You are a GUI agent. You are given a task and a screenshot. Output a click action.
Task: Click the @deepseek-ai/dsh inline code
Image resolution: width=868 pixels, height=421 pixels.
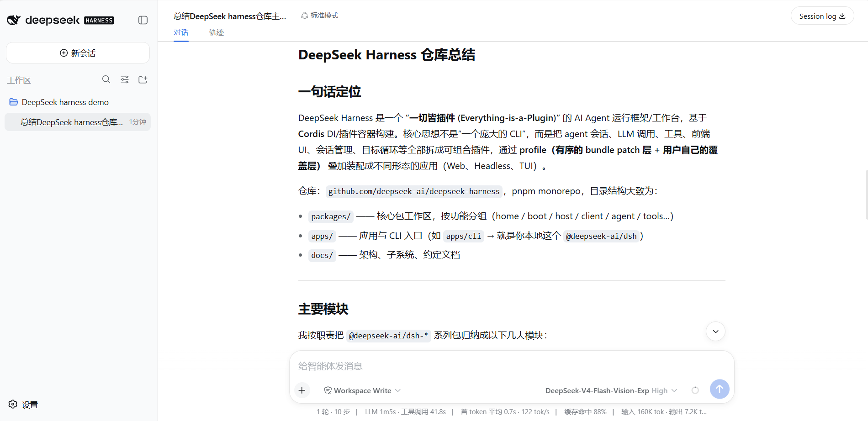[x=601, y=236]
